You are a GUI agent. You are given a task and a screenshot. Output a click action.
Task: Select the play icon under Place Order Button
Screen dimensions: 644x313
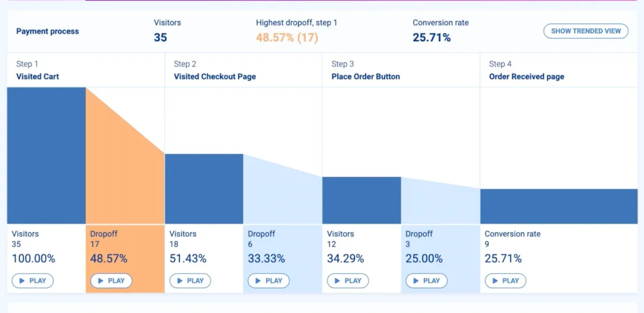click(348, 280)
